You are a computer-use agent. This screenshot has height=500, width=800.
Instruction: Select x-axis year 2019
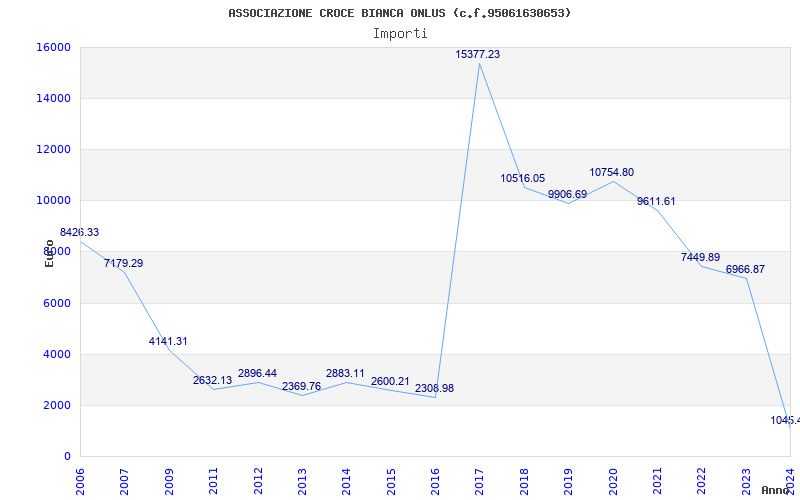(568, 481)
